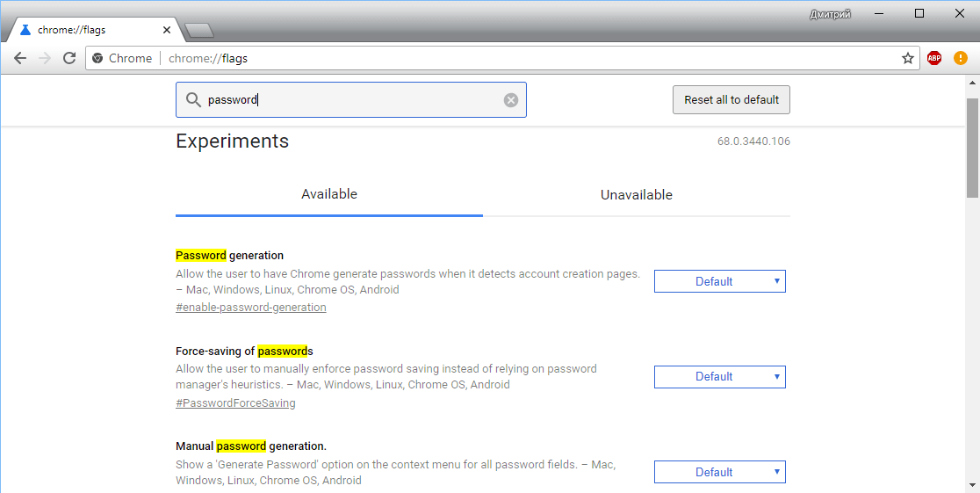Open the #enable-password-generation link
Image resolution: width=980 pixels, height=493 pixels.
[251, 308]
